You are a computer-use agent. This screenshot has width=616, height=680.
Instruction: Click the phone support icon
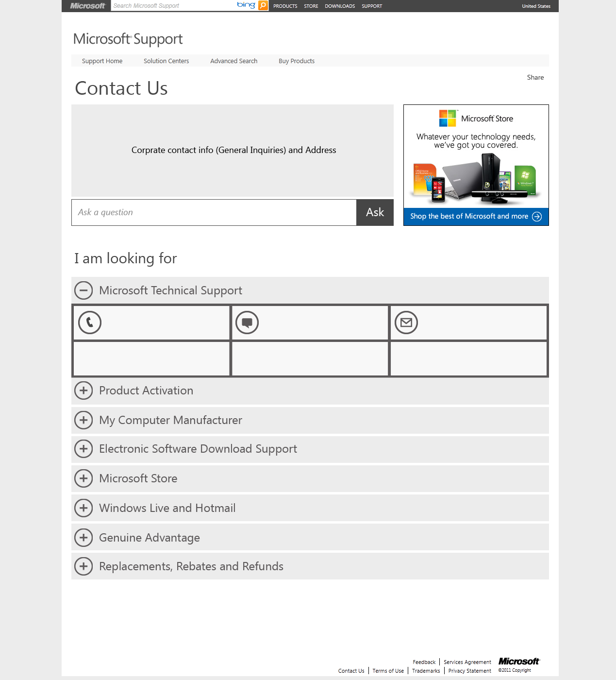click(90, 323)
